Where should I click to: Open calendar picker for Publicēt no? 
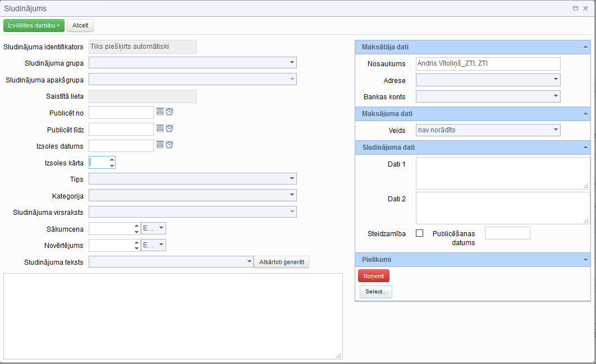click(160, 112)
